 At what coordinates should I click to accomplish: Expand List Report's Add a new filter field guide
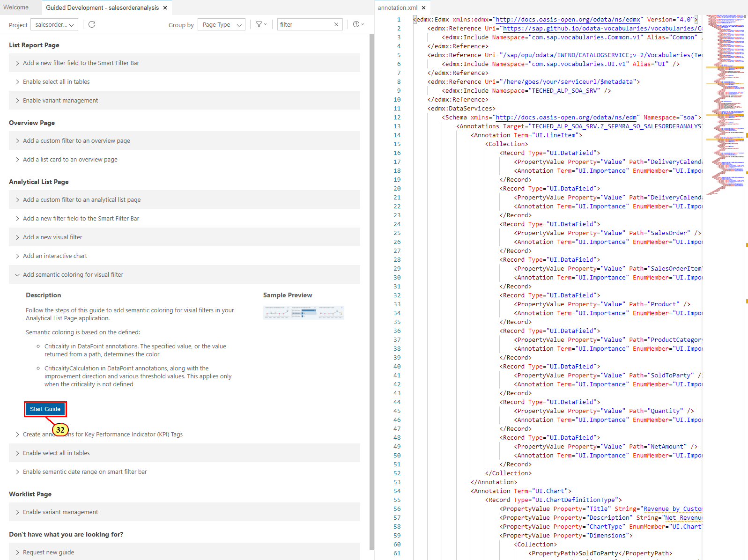tap(185, 63)
